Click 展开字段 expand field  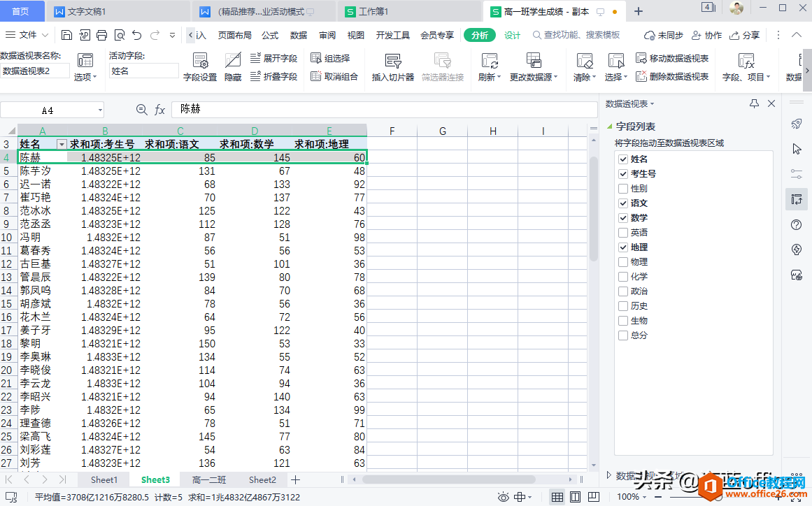click(x=274, y=58)
